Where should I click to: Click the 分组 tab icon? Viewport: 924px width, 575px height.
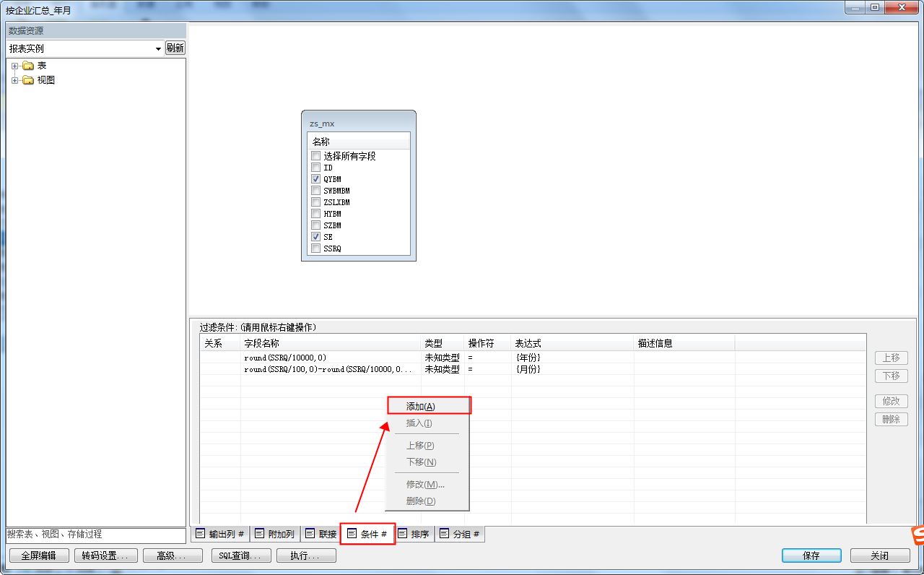[444, 534]
